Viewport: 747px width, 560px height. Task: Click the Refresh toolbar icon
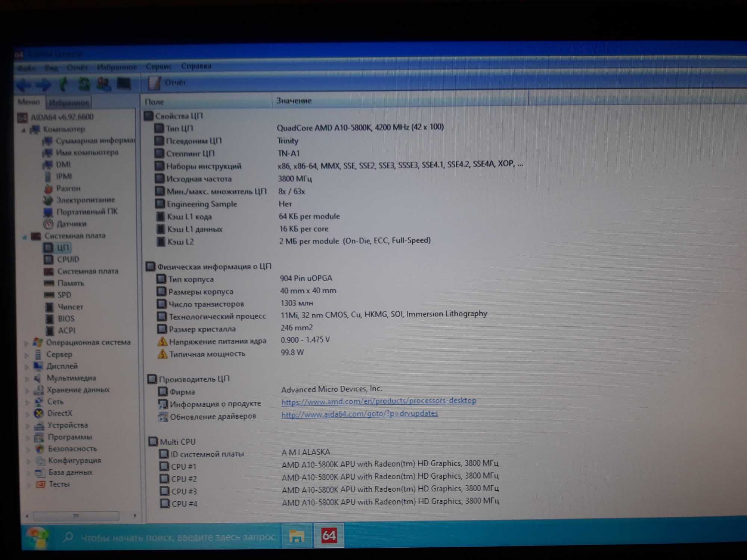[84, 84]
